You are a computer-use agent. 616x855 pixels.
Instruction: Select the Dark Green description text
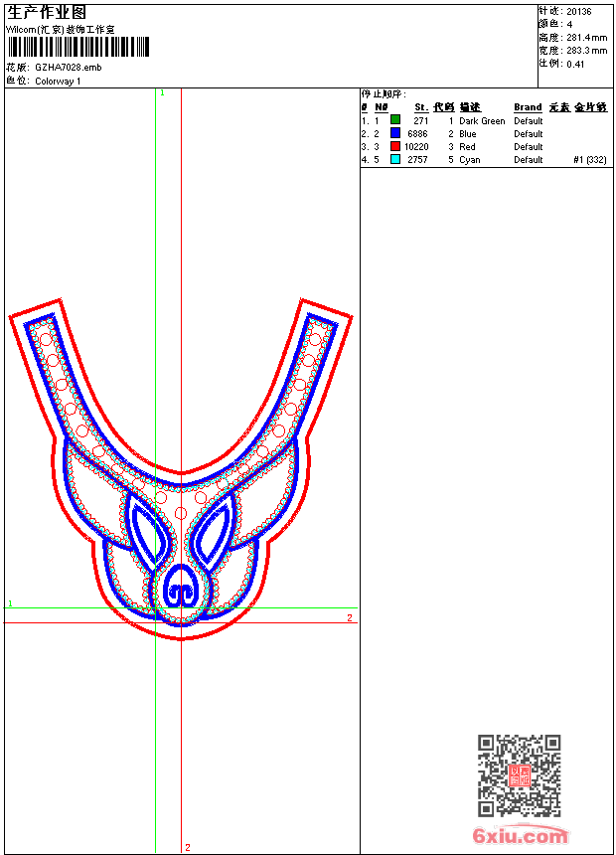pos(482,121)
